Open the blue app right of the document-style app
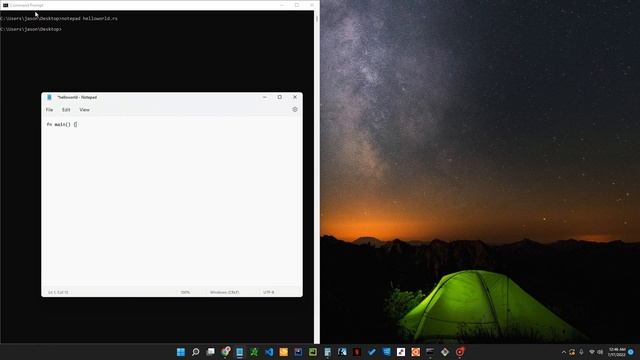This screenshot has width=640, height=360. 342,352
